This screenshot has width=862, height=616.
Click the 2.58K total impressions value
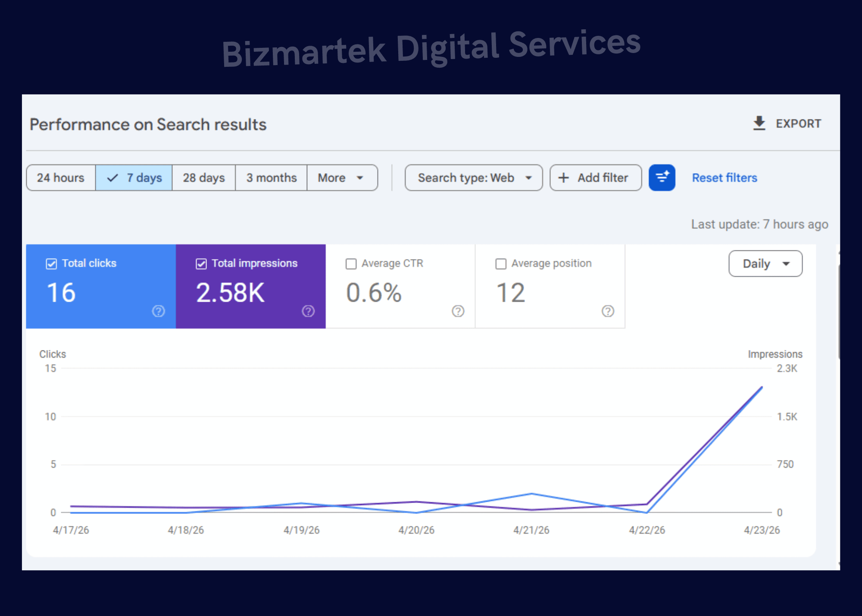[x=230, y=293]
